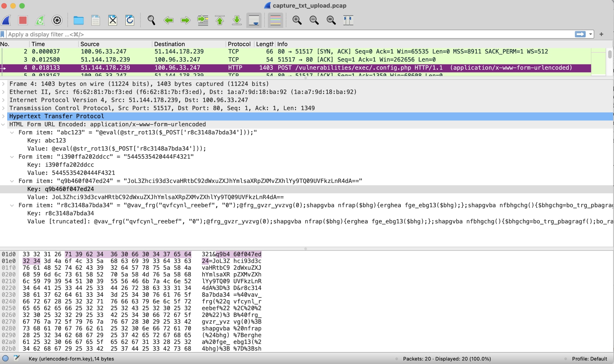The height and width of the screenshot is (364, 614).
Task: Select packet 2 SYN, ACK row
Action: [x=296, y=52]
